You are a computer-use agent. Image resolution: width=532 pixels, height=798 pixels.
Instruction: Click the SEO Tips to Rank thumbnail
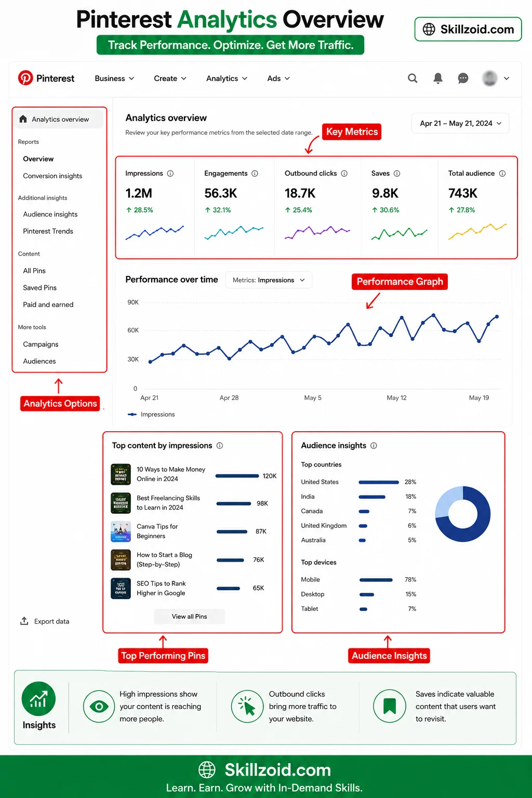[121, 589]
